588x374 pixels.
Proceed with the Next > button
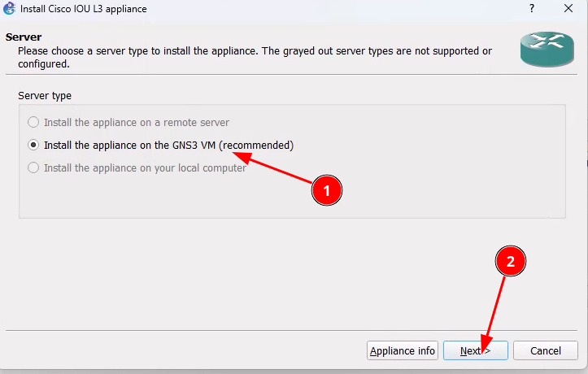click(475, 351)
